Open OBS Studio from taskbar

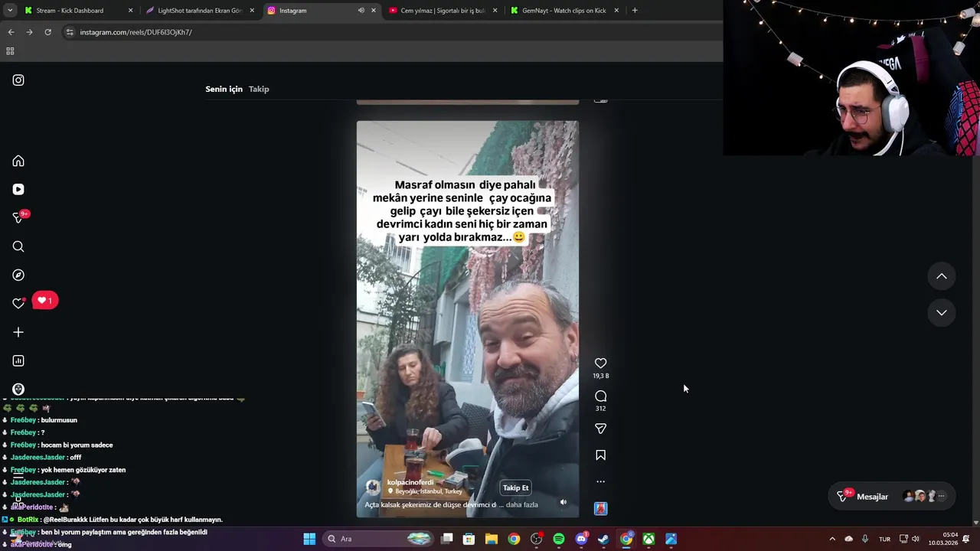[x=537, y=539]
